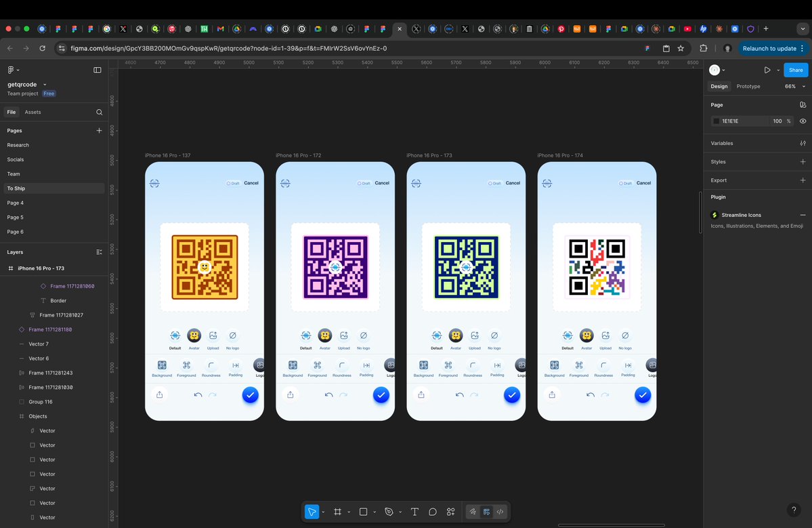
Task: Click the browser address bar URL
Action: coord(228,48)
